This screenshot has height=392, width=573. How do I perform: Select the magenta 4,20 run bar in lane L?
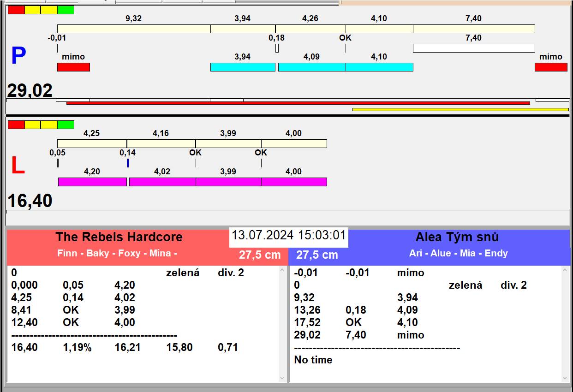(92, 182)
